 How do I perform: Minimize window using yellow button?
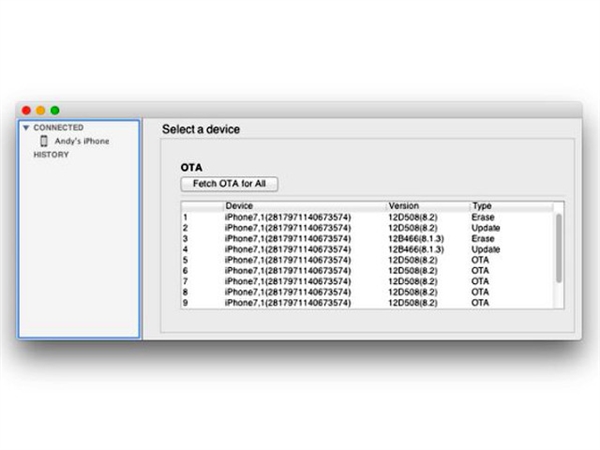(41, 111)
